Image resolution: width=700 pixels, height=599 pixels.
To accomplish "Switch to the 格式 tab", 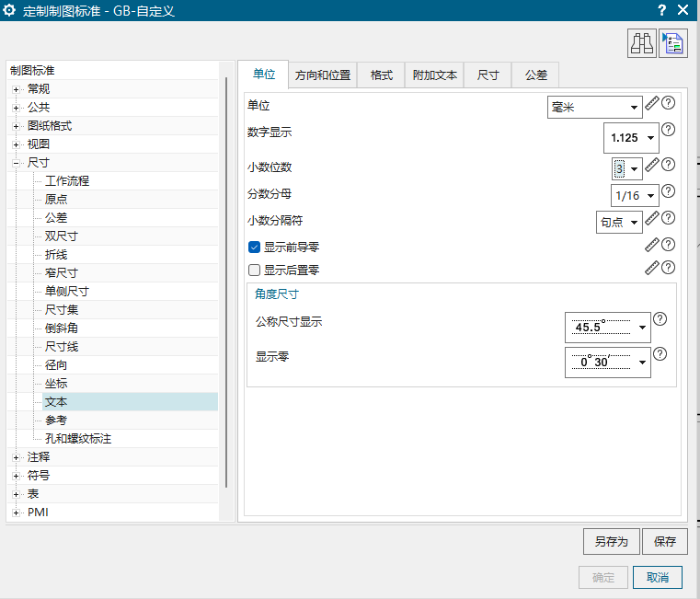I will pyautogui.click(x=381, y=75).
